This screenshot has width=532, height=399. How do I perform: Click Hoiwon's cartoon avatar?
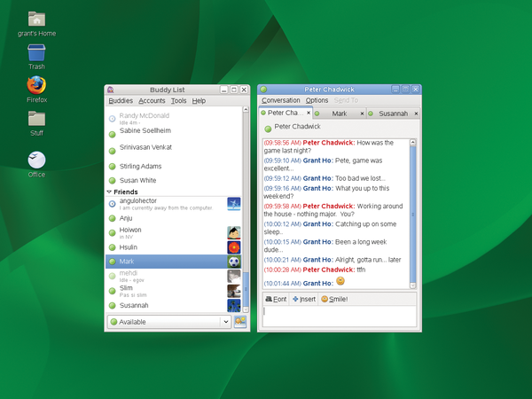(234, 232)
